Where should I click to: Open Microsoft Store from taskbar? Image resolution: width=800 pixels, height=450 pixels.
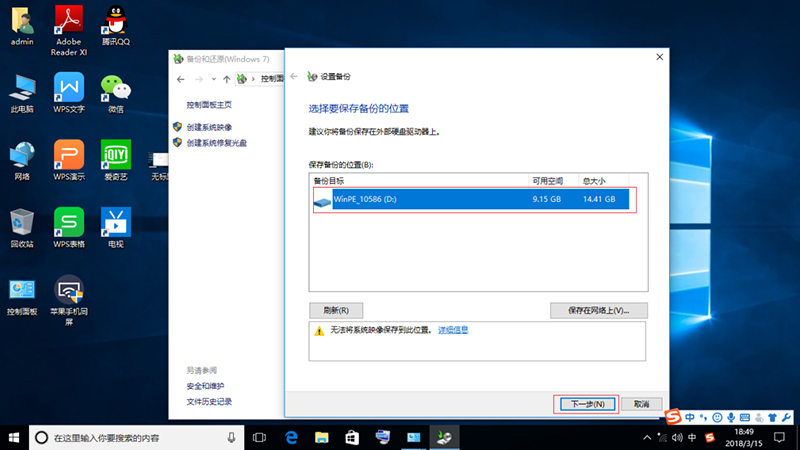[352, 438]
